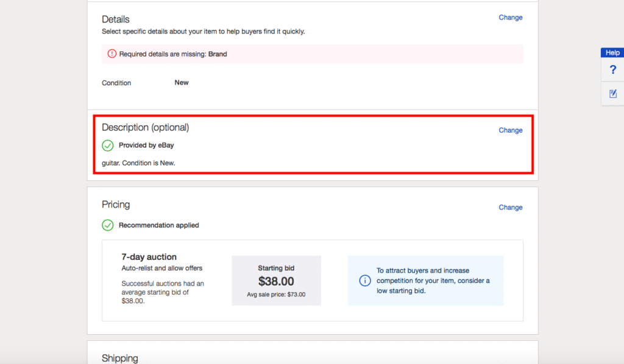Click the Starting bid $38.00 box
The image size is (624, 364).
276,281
